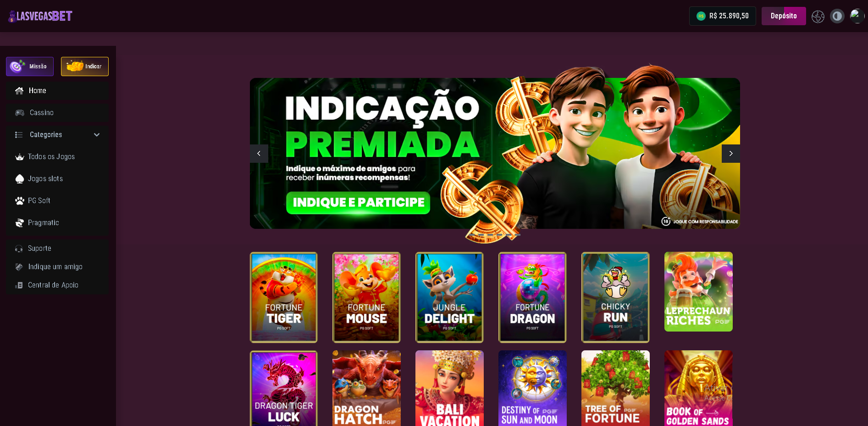Screen dimensions: 868x426
Task: Open the user profile avatar
Action: (857, 16)
